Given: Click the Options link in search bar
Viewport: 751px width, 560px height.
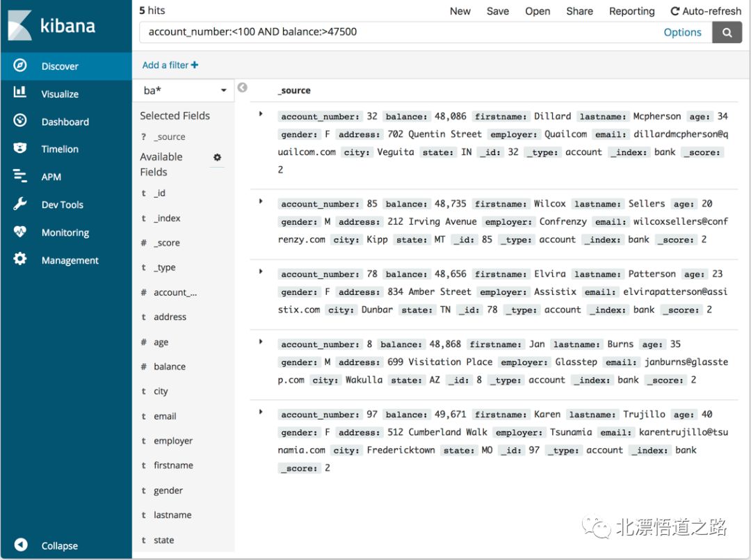Looking at the screenshot, I should pyautogui.click(x=682, y=33).
